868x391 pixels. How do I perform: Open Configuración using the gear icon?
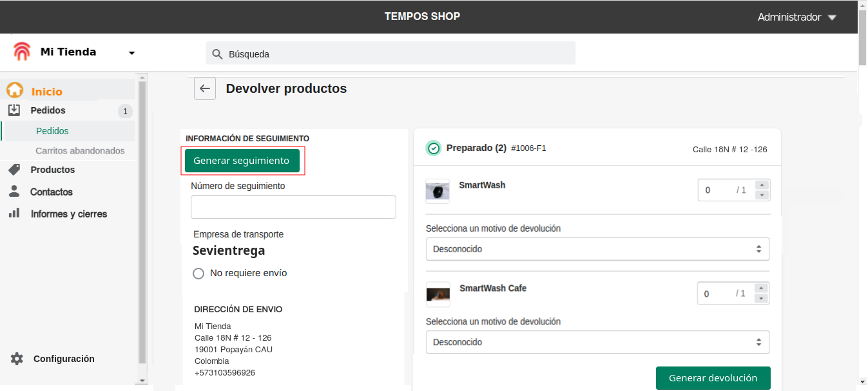click(17, 359)
